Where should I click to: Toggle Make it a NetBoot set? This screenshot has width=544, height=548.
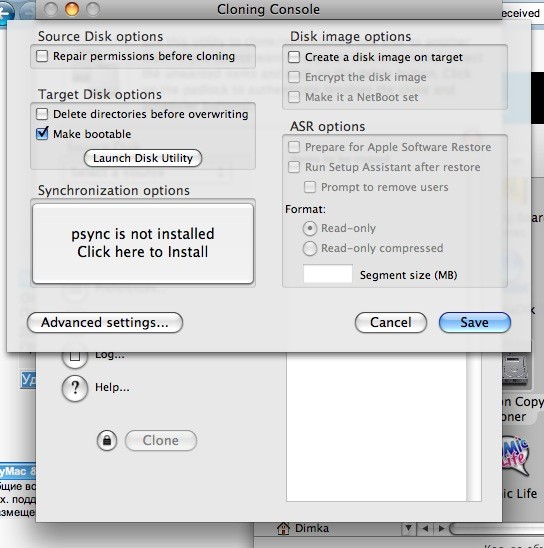pyautogui.click(x=294, y=97)
